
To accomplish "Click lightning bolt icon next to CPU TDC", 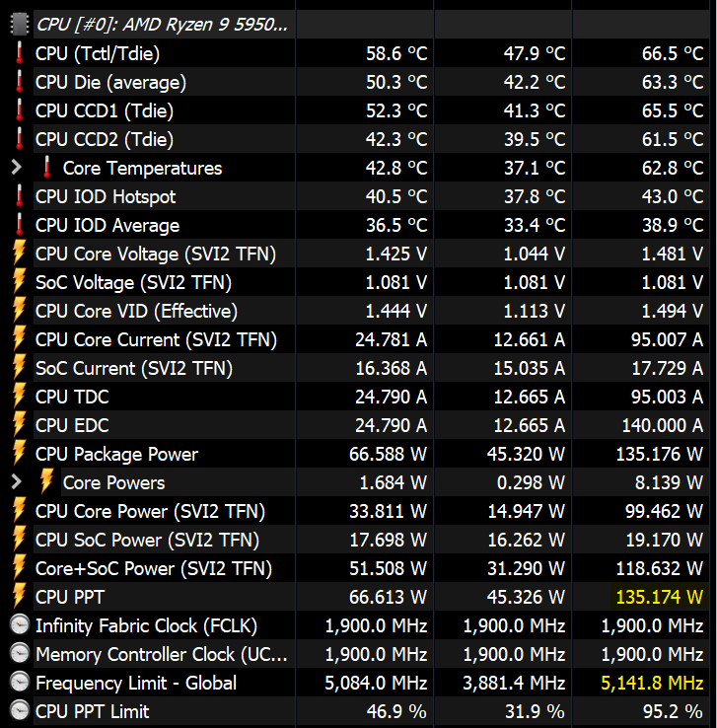I will [19, 397].
